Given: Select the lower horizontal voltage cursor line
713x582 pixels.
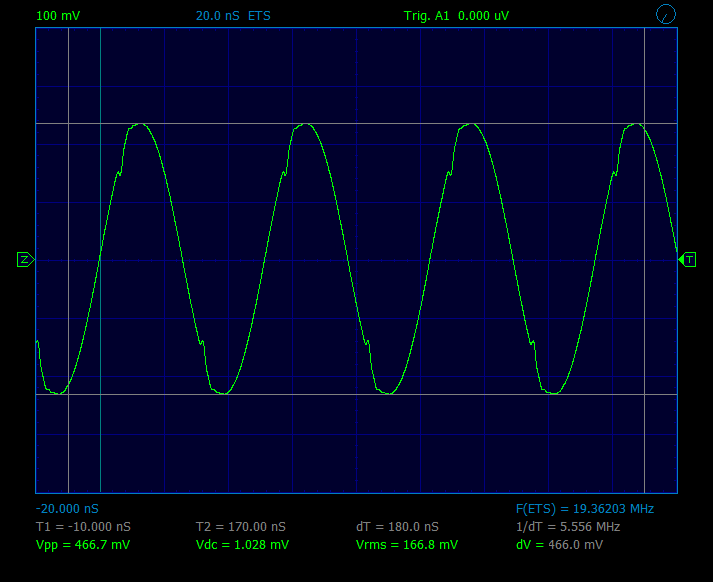Looking at the screenshot, I should tap(356, 394).
